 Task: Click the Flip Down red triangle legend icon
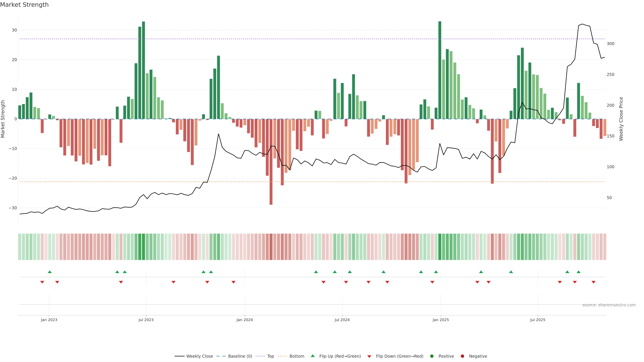tap(369, 356)
